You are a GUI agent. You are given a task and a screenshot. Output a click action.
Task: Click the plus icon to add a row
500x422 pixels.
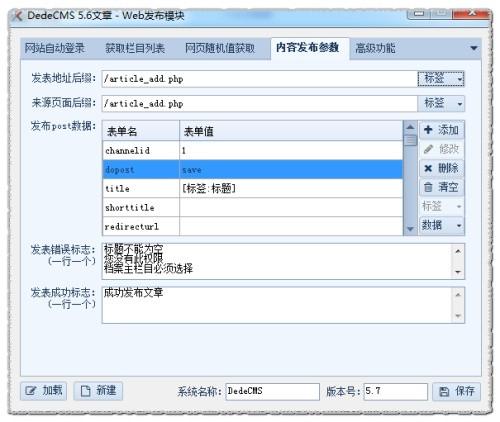click(428, 130)
